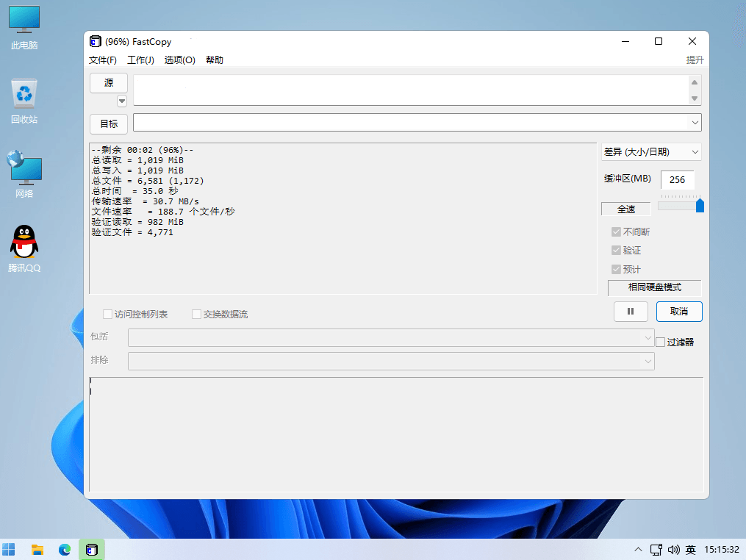Open the 差异 (大小/日期) mode dropdown

tap(651, 152)
